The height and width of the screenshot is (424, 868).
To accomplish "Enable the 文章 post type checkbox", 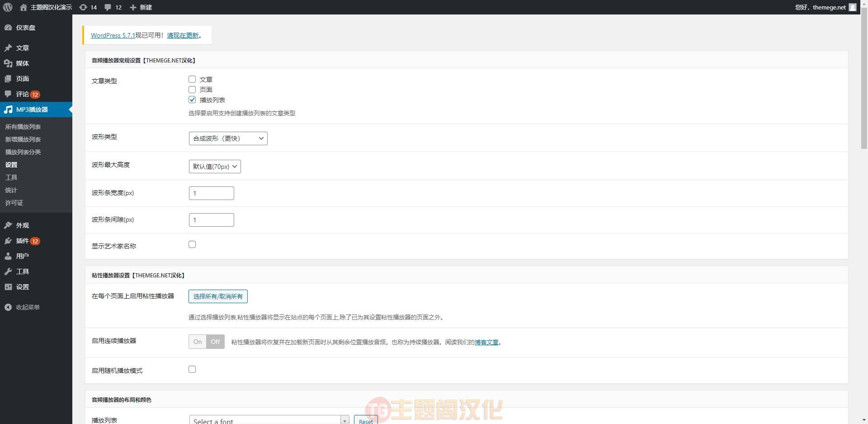I will click(x=192, y=79).
